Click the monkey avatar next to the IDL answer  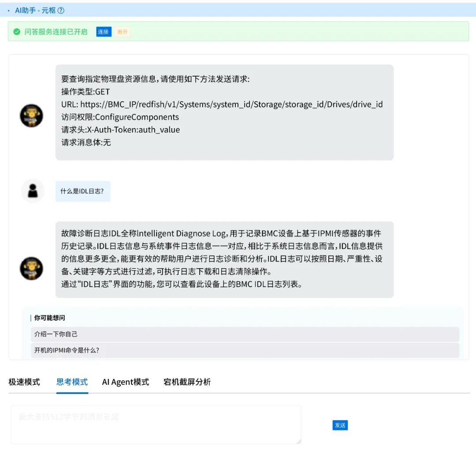coord(31,268)
